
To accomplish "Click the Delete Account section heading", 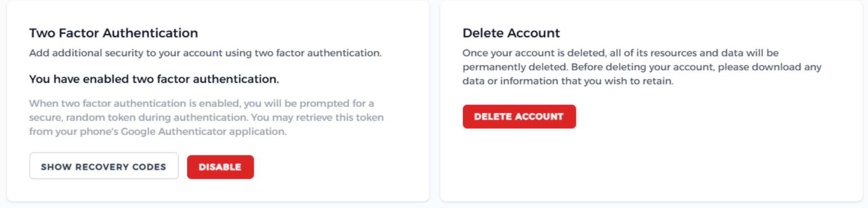I will [511, 33].
